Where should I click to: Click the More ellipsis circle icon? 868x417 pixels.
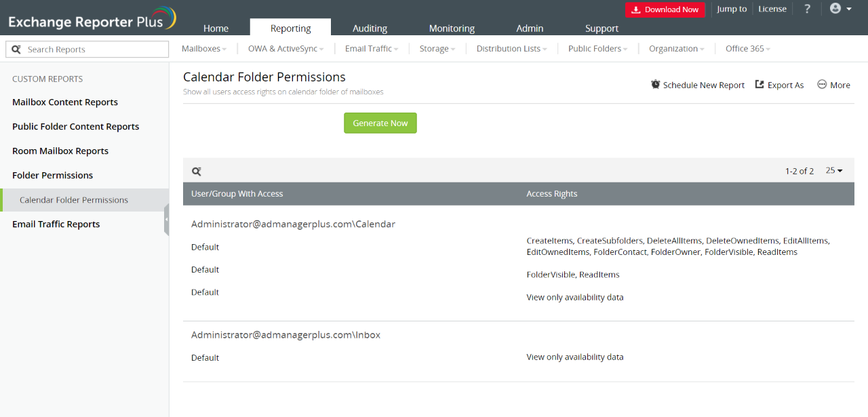[822, 85]
